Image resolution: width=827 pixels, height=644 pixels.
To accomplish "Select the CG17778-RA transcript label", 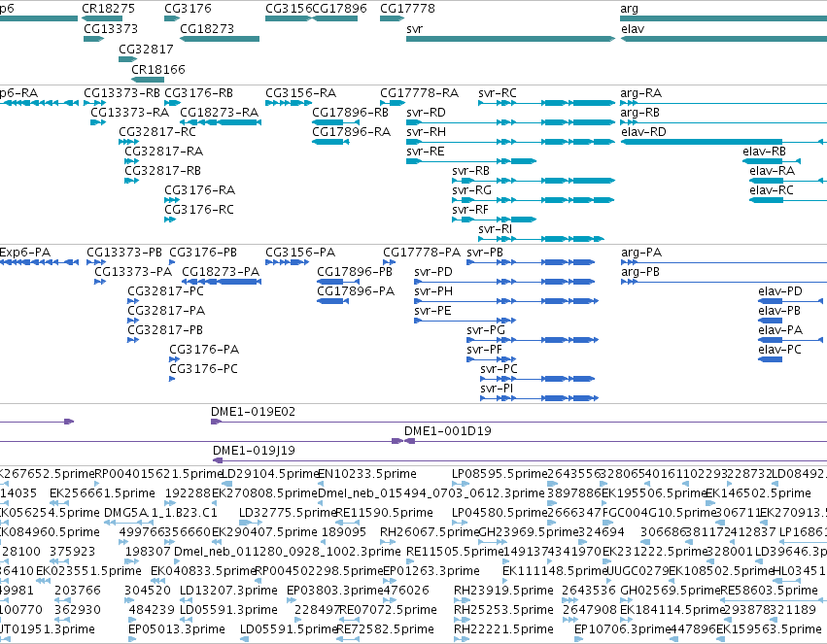I will (419, 93).
